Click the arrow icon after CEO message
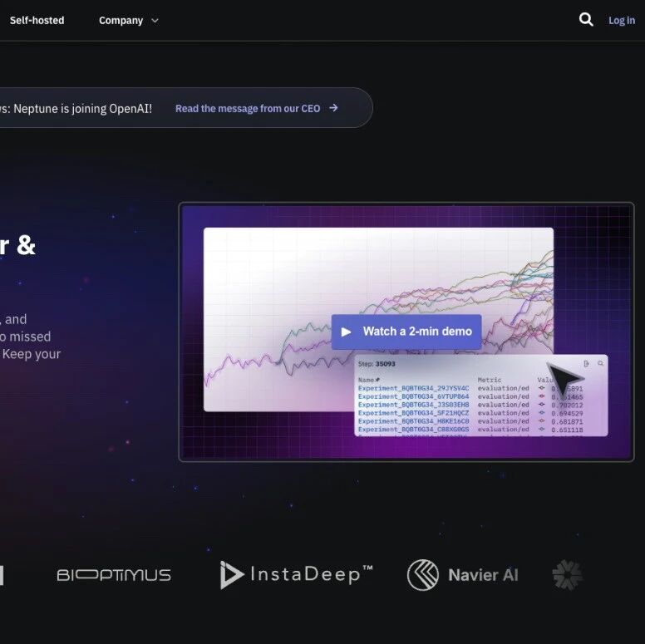This screenshot has height=644, width=645. [x=334, y=108]
